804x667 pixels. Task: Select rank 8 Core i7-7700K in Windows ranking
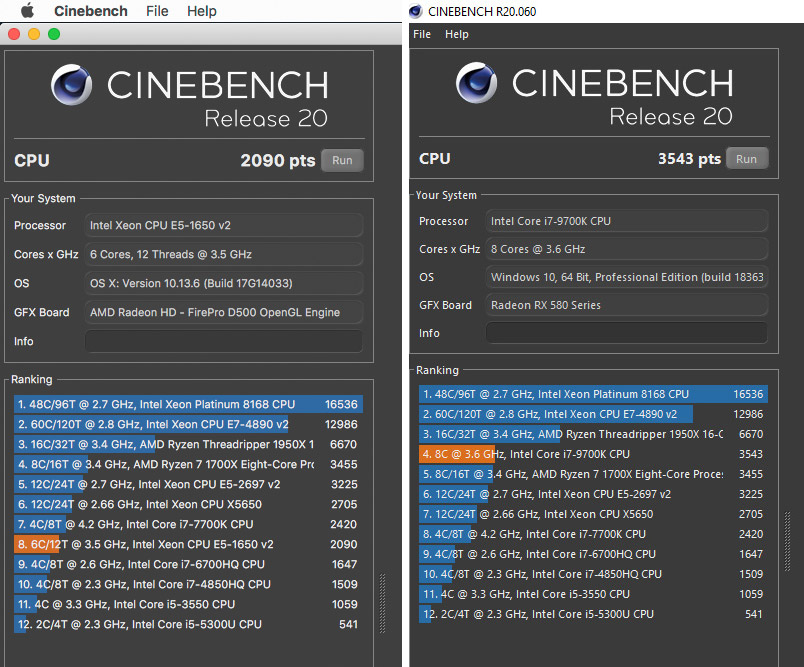pos(593,534)
